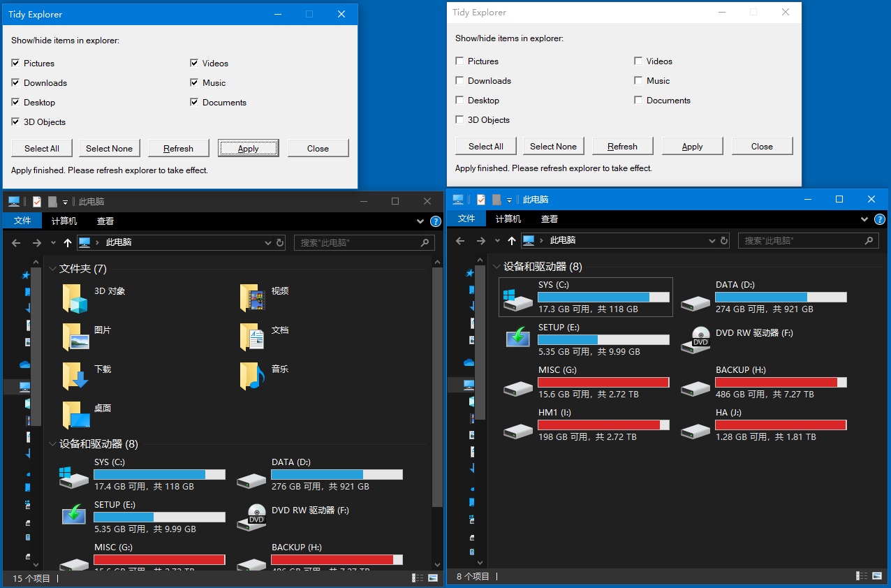Select DVD RW 驱动器 (F:) in right explorer
The width and height of the screenshot is (891, 588).
tap(737, 339)
